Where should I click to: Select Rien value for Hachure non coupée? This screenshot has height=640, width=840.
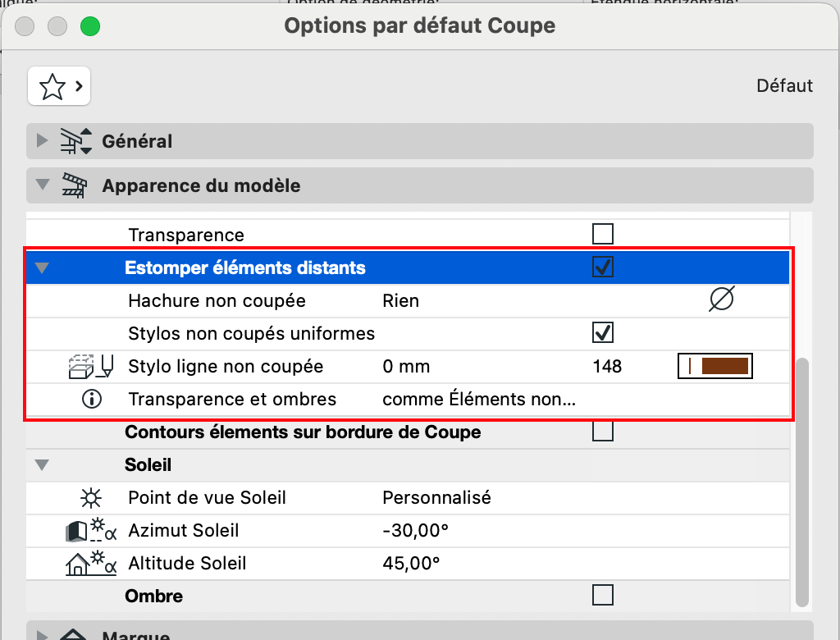pos(400,300)
